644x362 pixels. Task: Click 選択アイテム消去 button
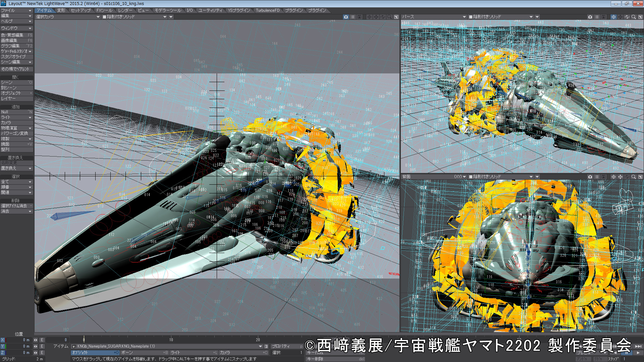click(16, 206)
